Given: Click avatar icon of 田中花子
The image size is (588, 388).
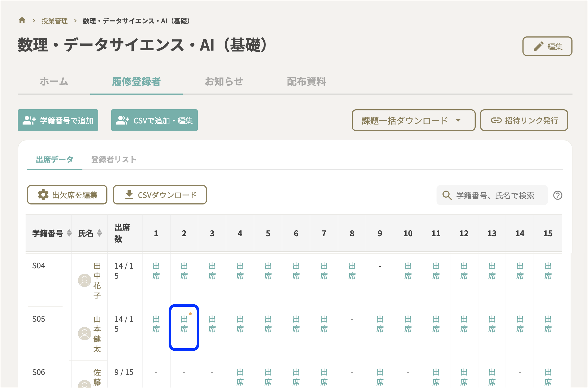Looking at the screenshot, I should (x=85, y=280).
